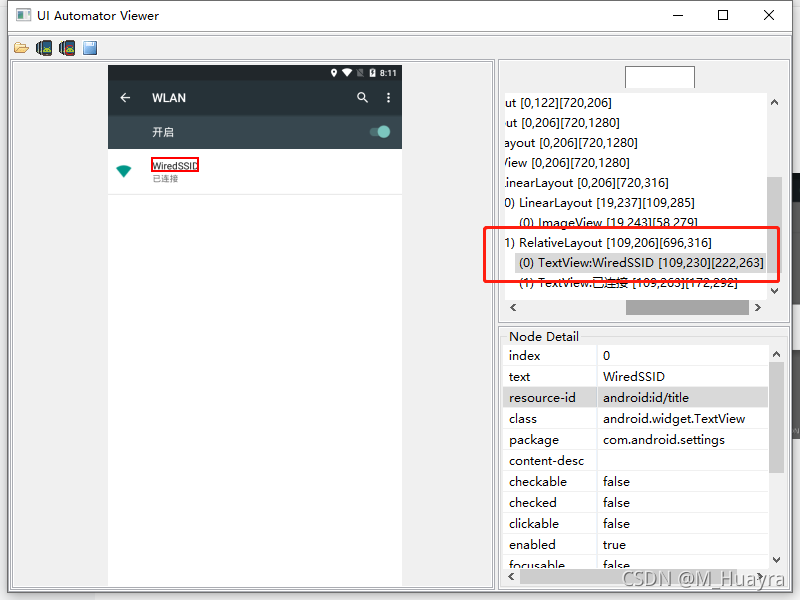Select the checked property row
This screenshot has height=600, width=800.
[x=635, y=503]
